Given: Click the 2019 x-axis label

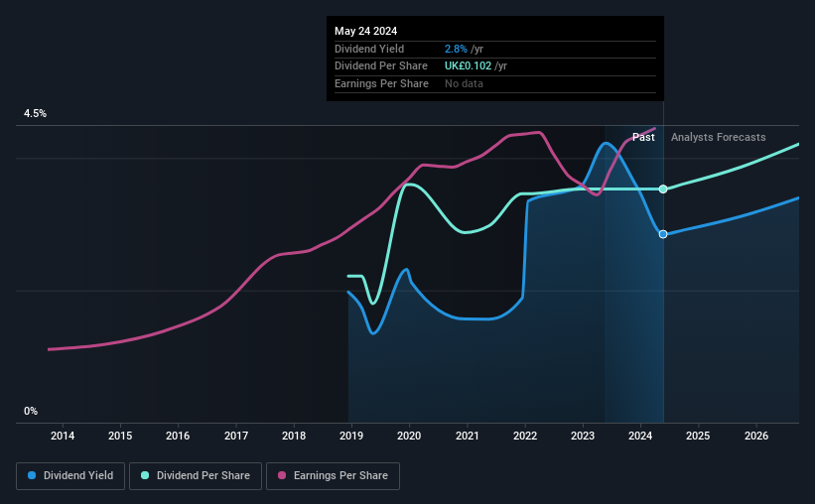Looking at the screenshot, I should (x=351, y=436).
